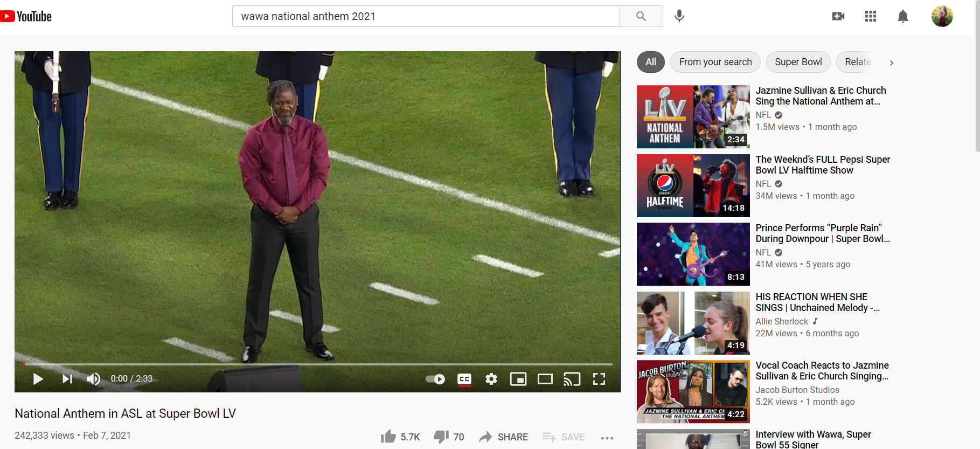Open the YouTube apps grid
Image resolution: width=980 pixels, height=449 pixels.
point(871,16)
